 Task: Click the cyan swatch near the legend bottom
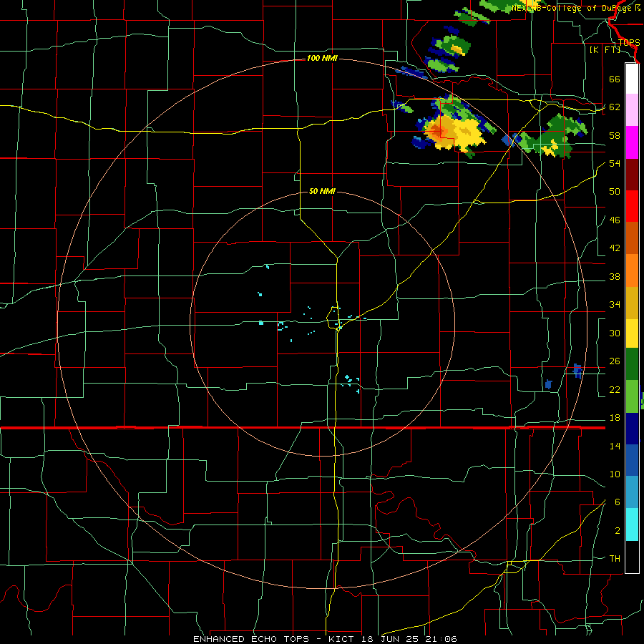(632, 525)
